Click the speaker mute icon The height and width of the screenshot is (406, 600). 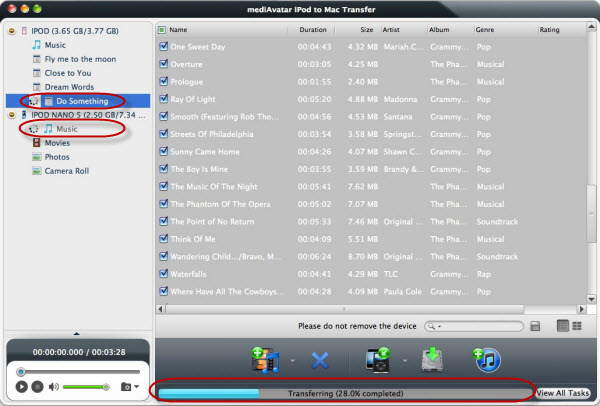click(x=54, y=387)
